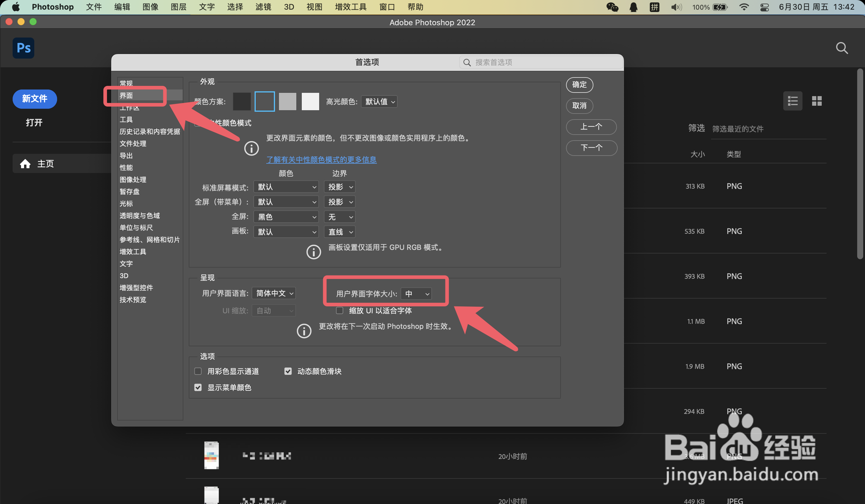Switch to grid view icon
The image size is (865, 504).
(x=817, y=101)
